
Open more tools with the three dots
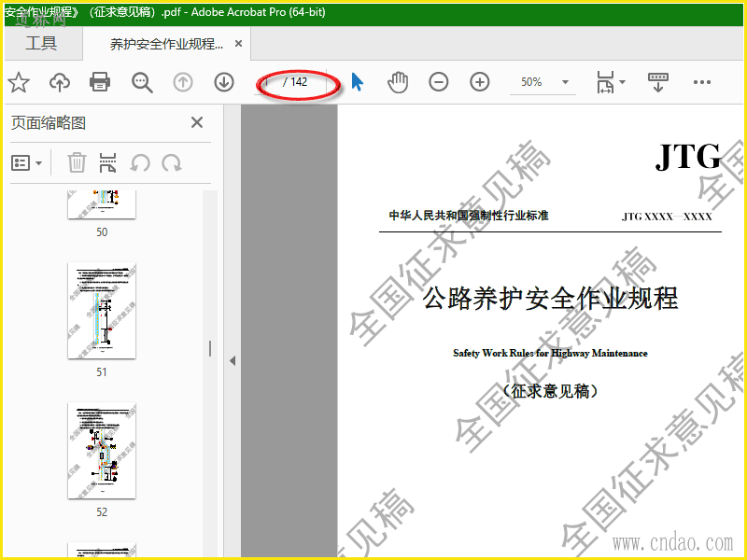pyautogui.click(x=702, y=82)
